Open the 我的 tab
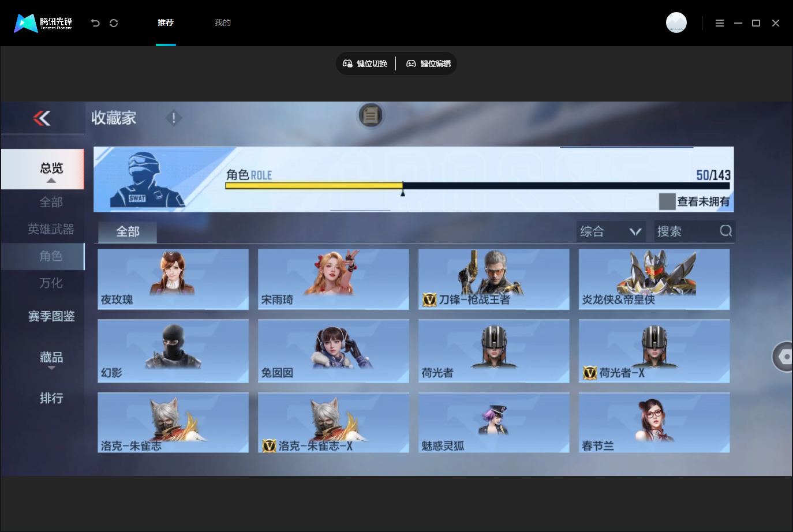The width and height of the screenshot is (793, 532). pos(223,23)
